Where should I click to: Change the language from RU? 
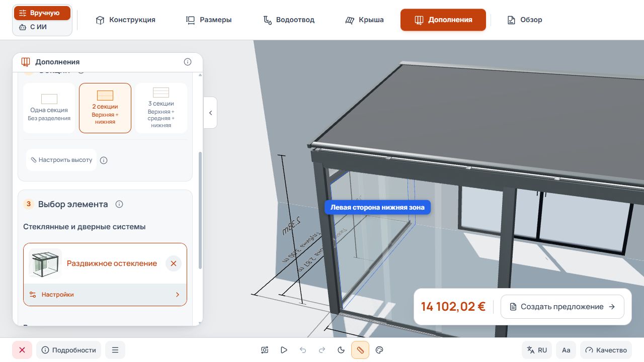pyautogui.click(x=537, y=350)
